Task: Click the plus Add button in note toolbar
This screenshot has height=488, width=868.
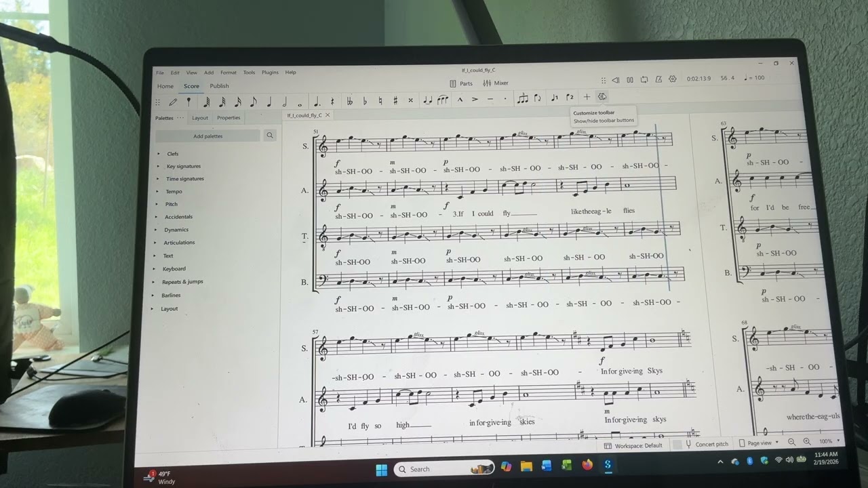Action: point(587,97)
